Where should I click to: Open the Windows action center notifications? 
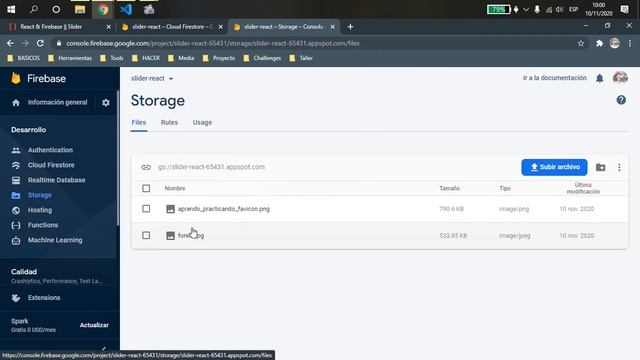(624, 9)
